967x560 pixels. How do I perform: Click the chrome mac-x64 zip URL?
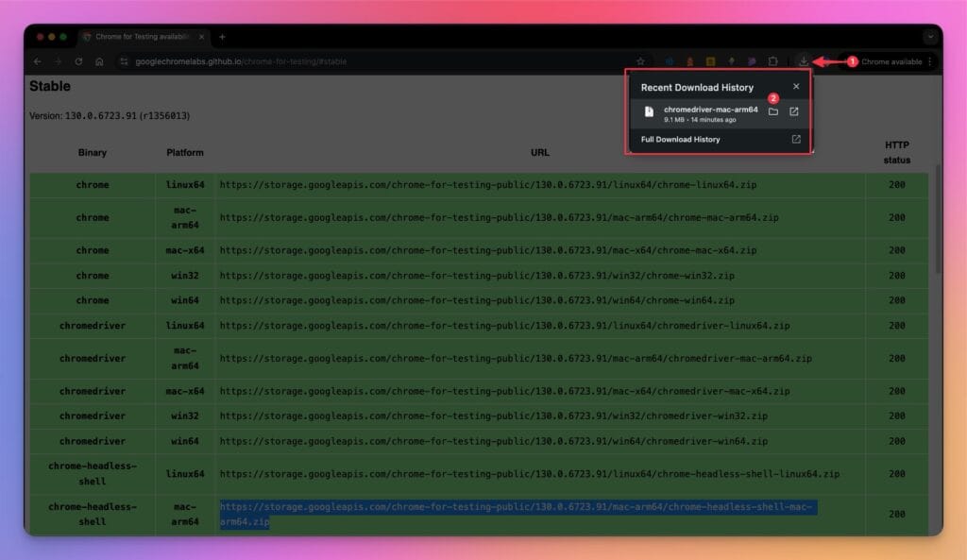pyautogui.click(x=488, y=250)
